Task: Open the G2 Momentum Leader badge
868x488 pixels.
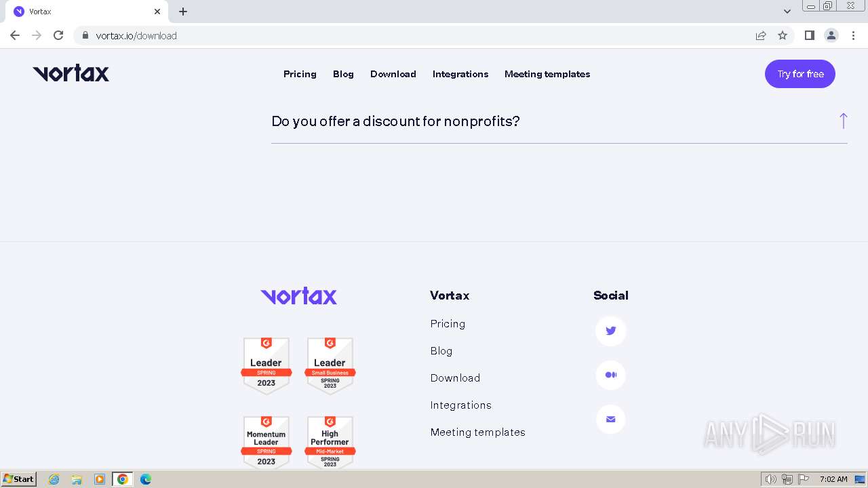Action: point(266,443)
